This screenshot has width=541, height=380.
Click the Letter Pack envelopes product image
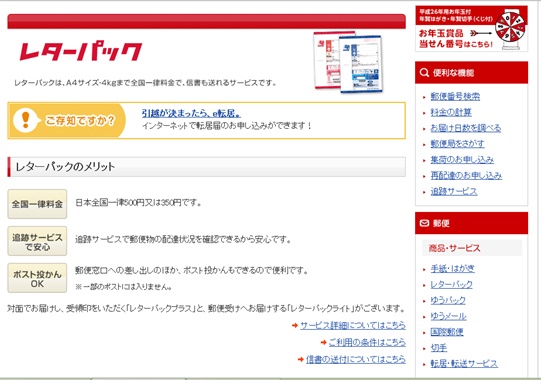[348, 62]
